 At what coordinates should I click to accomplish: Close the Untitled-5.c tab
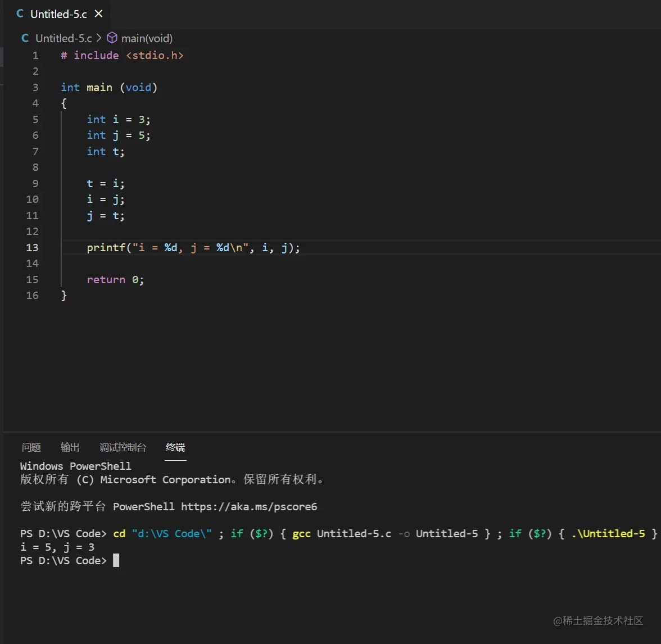pos(98,13)
